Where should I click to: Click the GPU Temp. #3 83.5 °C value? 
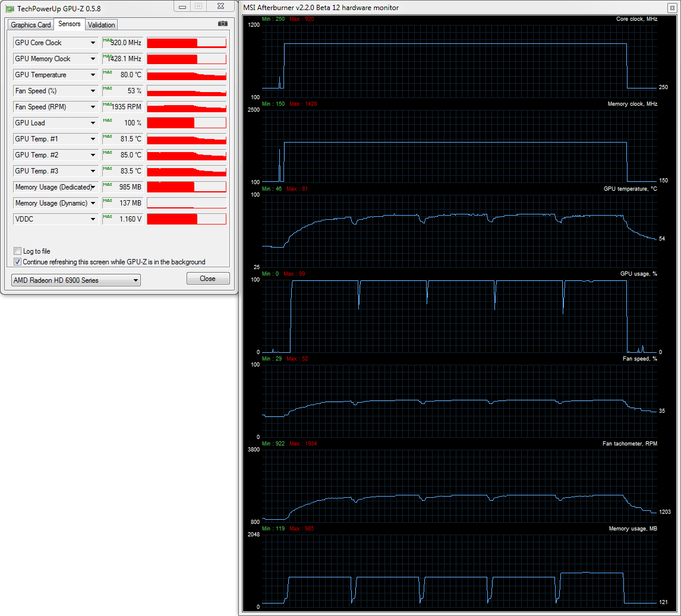click(123, 171)
